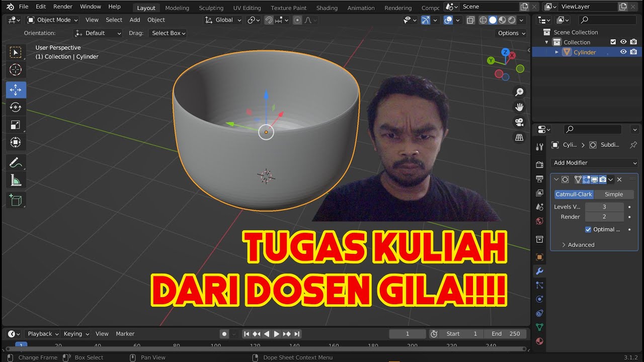Image resolution: width=644 pixels, height=362 pixels.
Task: Open the Tool properties tab
Action: (539, 147)
